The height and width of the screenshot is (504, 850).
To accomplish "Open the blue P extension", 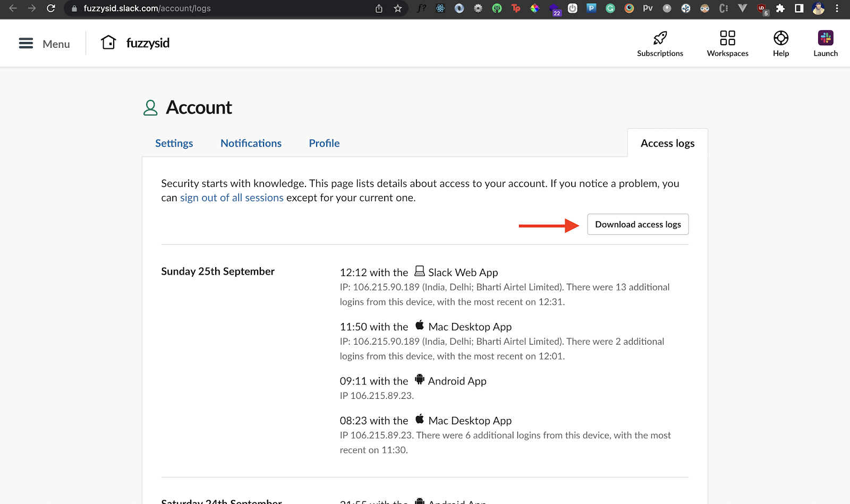I will 591,8.
